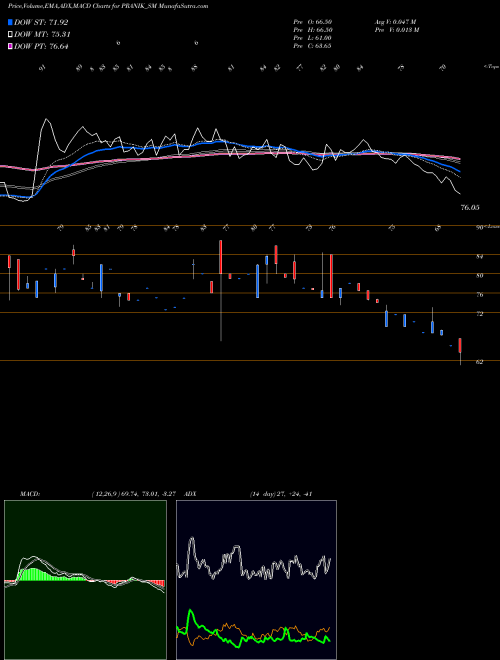The width and height of the screenshot is (500, 660).
Task: Click the 'Pre O: 66.50' value
Action: point(312,22)
